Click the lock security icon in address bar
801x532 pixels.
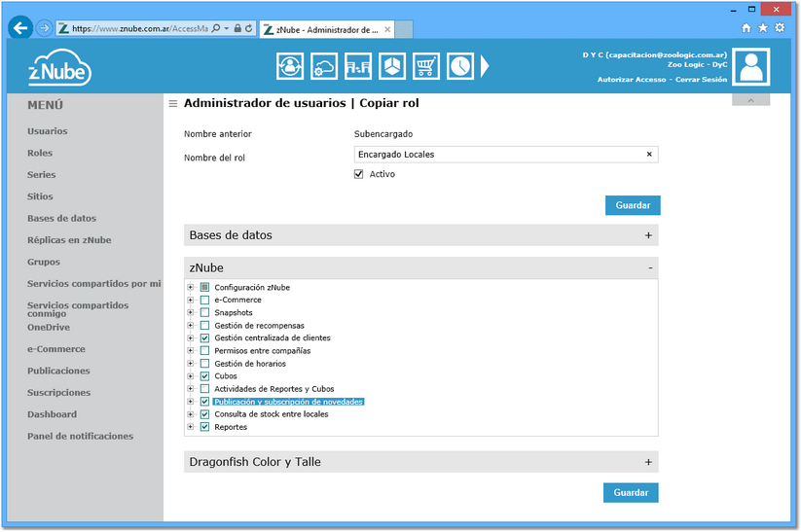click(237, 28)
